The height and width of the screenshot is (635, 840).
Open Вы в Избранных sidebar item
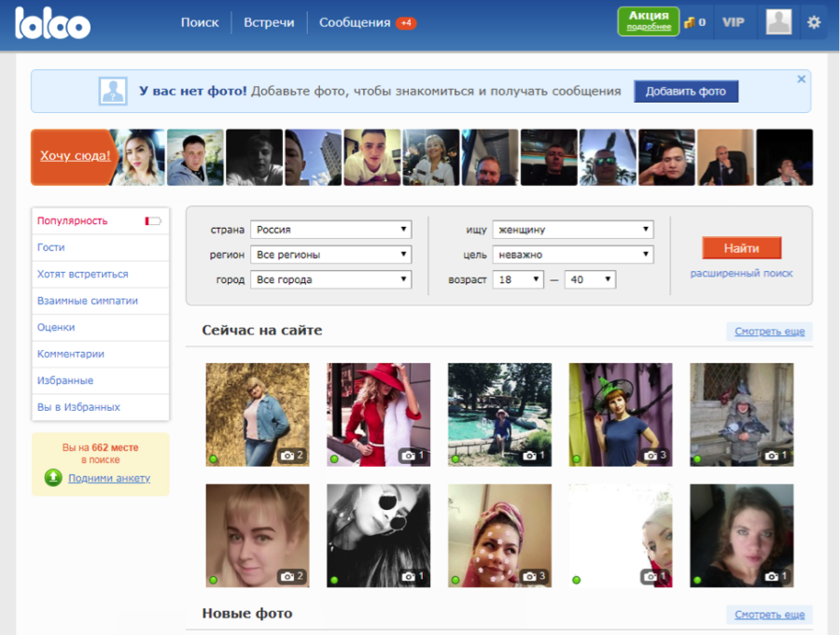coord(101,407)
